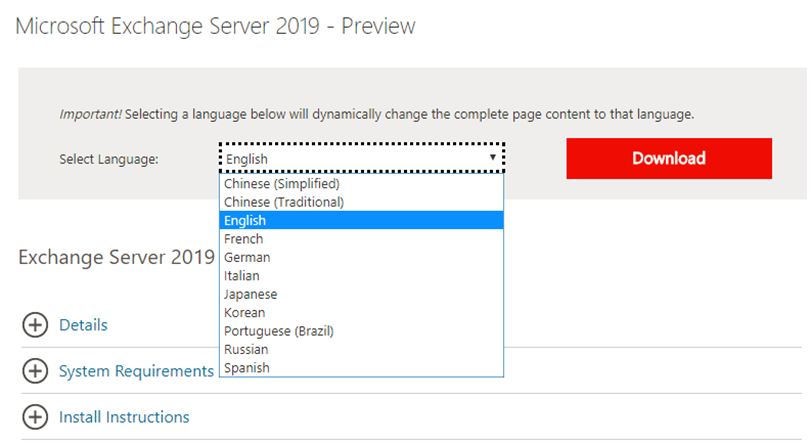811x444 pixels.
Task: Select Russian in the language dropdown
Action: pyautogui.click(x=361, y=349)
